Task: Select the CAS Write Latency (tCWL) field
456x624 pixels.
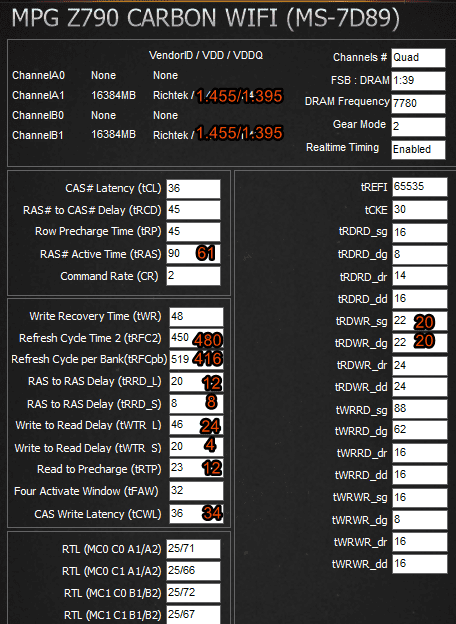Action: coord(196,514)
